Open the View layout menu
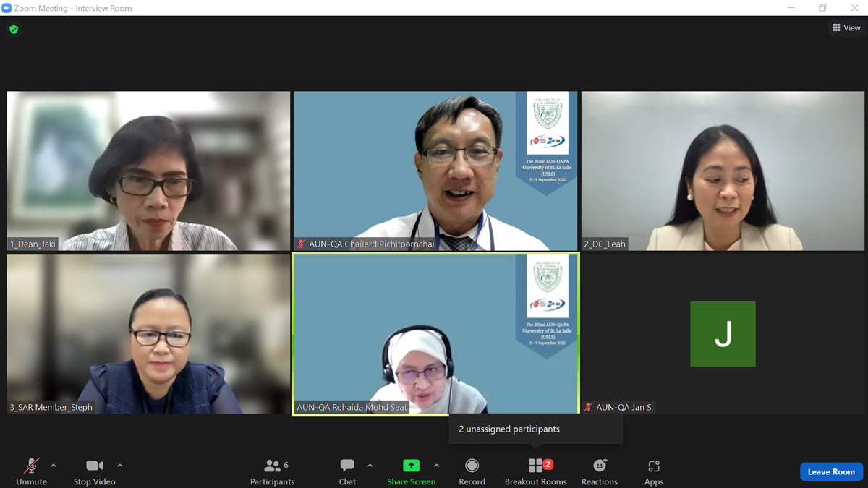868x488 pixels. (x=846, y=27)
